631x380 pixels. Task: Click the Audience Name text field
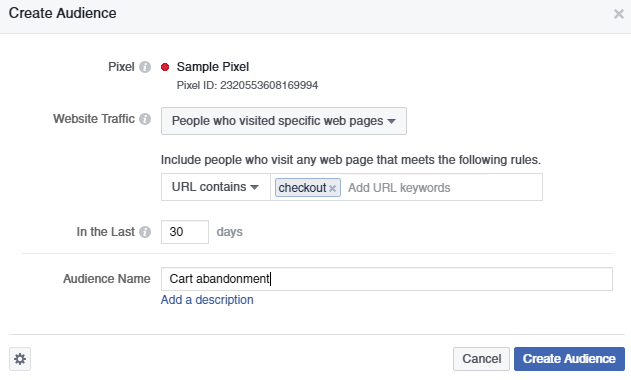387,279
